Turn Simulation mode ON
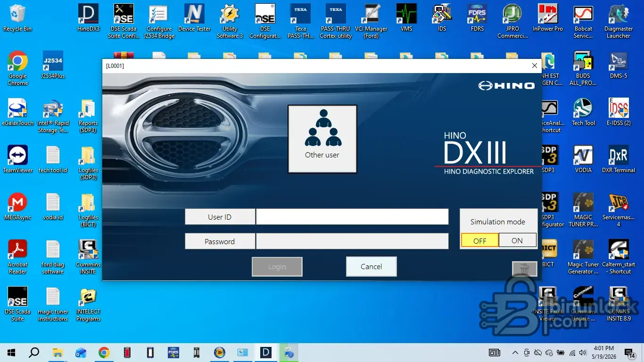The height and width of the screenshot is (362, 644). coord(517,240)
